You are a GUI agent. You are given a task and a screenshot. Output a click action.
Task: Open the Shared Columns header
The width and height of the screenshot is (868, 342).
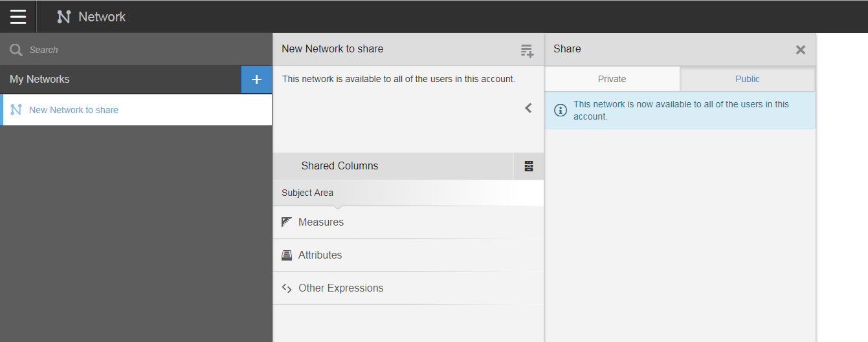(340, 166)
